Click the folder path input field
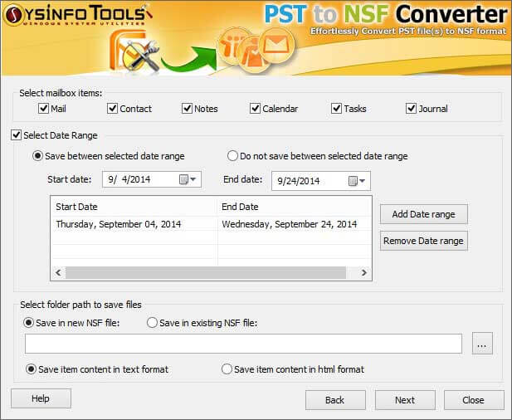This screenshot has width=512, height=420. (x=244, y=344)
